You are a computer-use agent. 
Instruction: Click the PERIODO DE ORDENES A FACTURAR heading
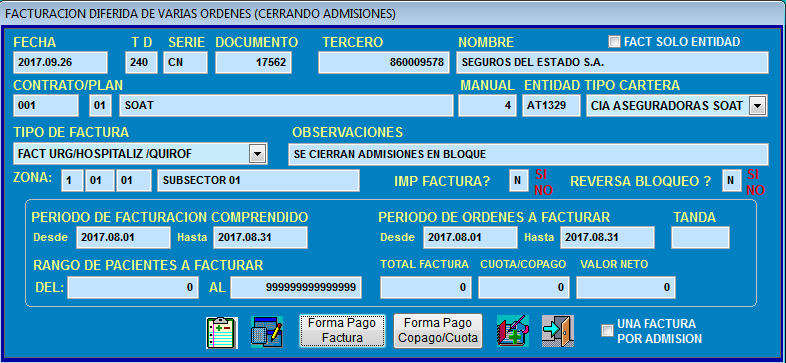[494, 217]
